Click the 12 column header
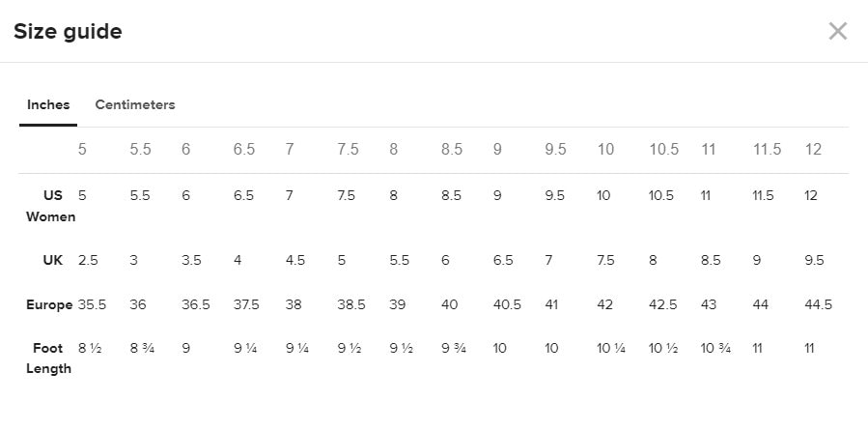This screenshot has height=430, width=868. tap(813, 150)
